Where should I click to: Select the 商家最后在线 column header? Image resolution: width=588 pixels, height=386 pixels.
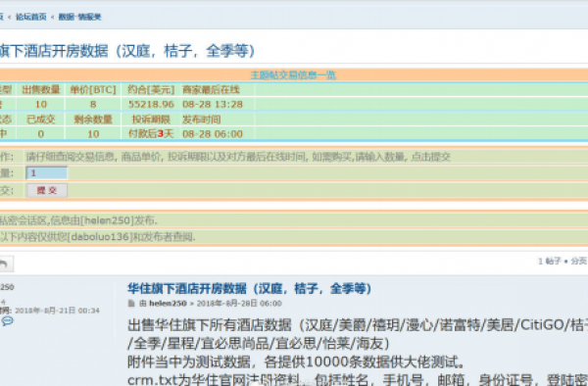point(211,89)
